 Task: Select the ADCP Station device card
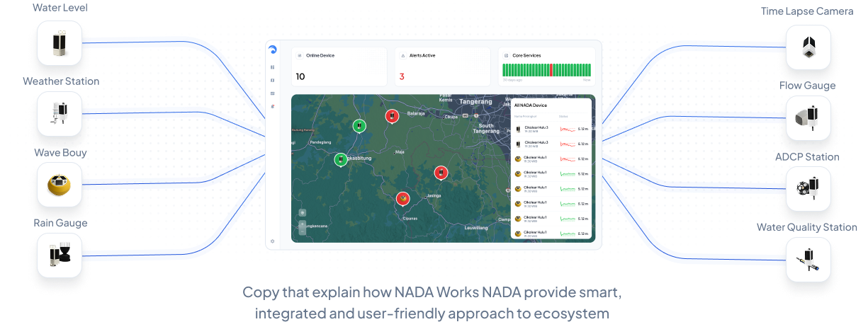808,189
